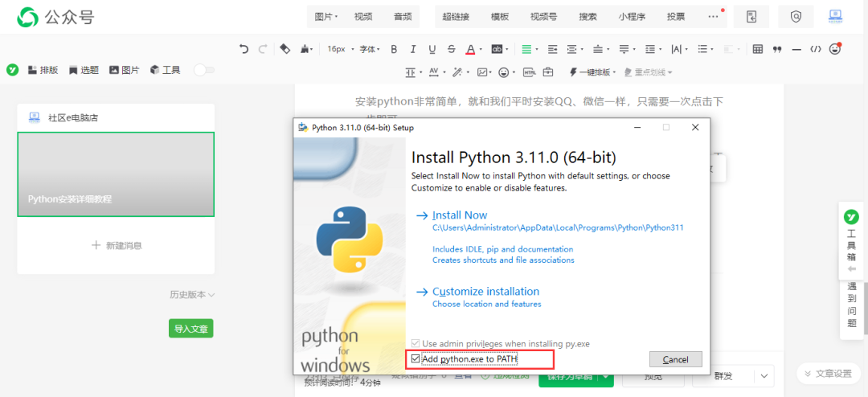868x397 pixels.
Task: Click the magic wand style icon
Action: (457, 72)
